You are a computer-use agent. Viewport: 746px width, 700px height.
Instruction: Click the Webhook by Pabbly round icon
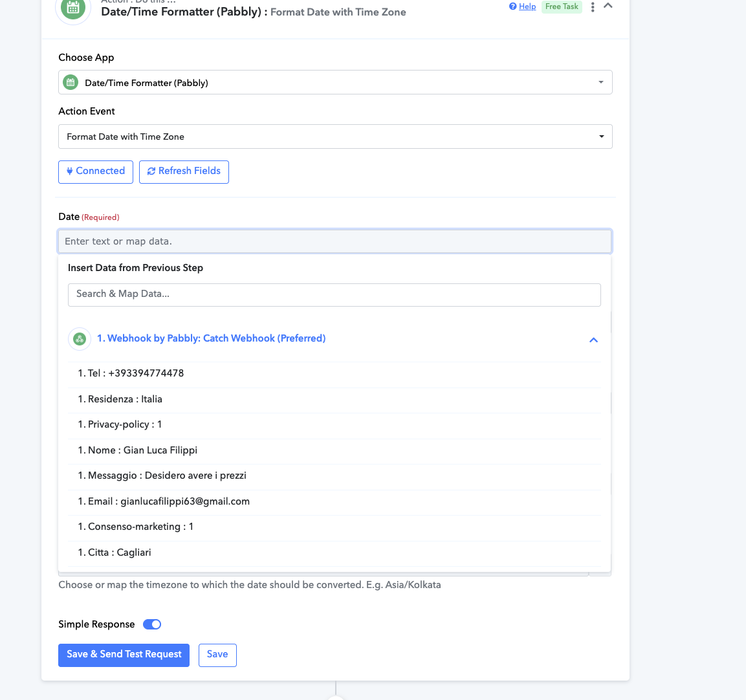(80, 339)
